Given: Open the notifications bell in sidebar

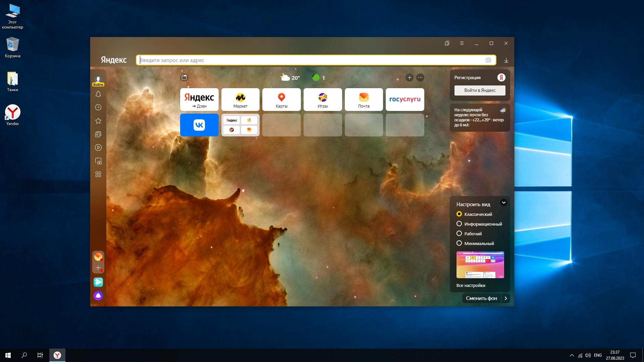Looking at the screenshot, I should pos(98,94).
